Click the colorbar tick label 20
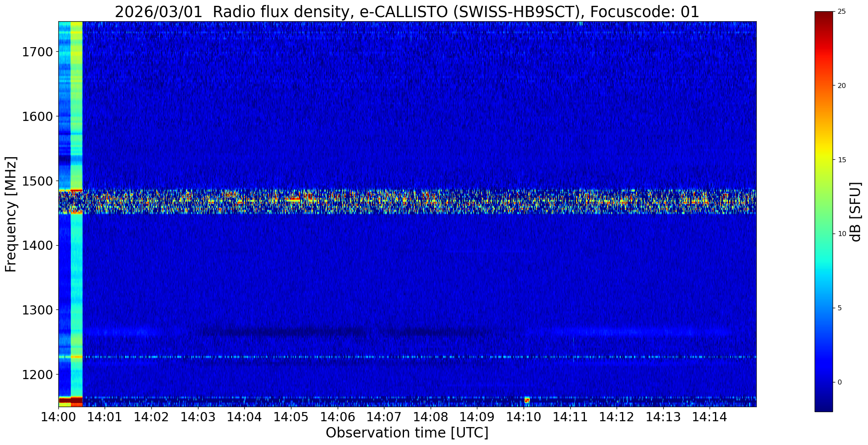868x445 pixels. [x=842, y=86]
